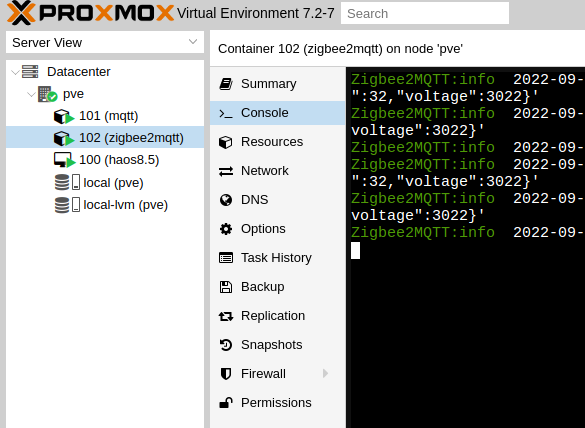Click the terminal cursor block

[x=356, y=250]
